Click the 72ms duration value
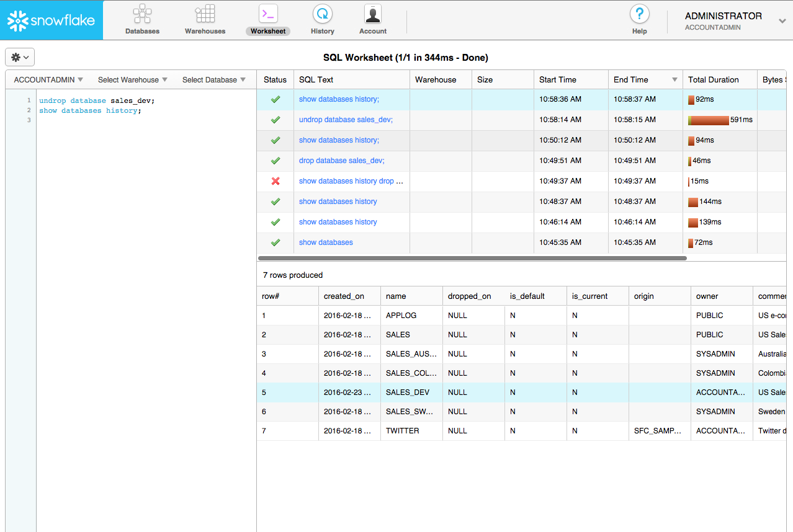Screen dimensions: 793x532 (x=704, y=242)
